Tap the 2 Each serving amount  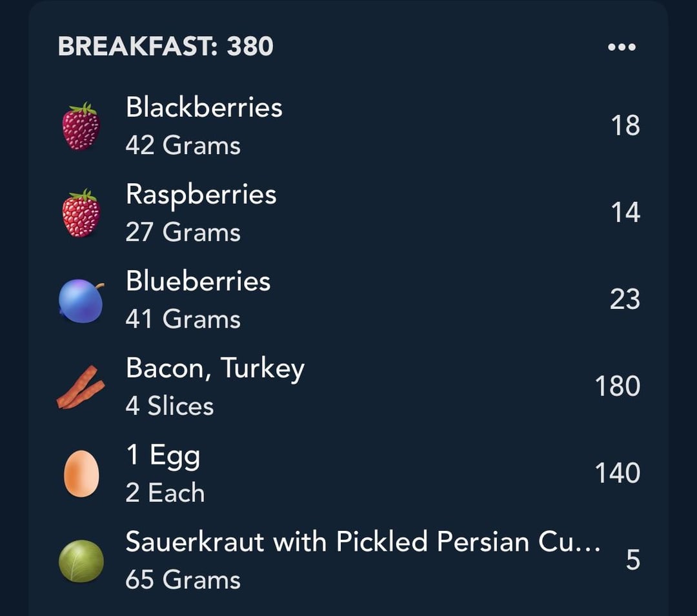(x=165, y=493)
